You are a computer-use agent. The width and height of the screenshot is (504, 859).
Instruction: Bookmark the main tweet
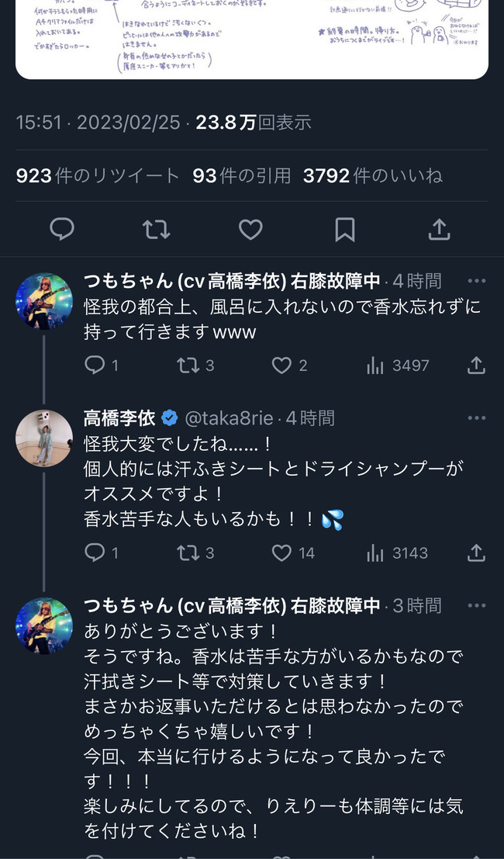click(344, 229)
